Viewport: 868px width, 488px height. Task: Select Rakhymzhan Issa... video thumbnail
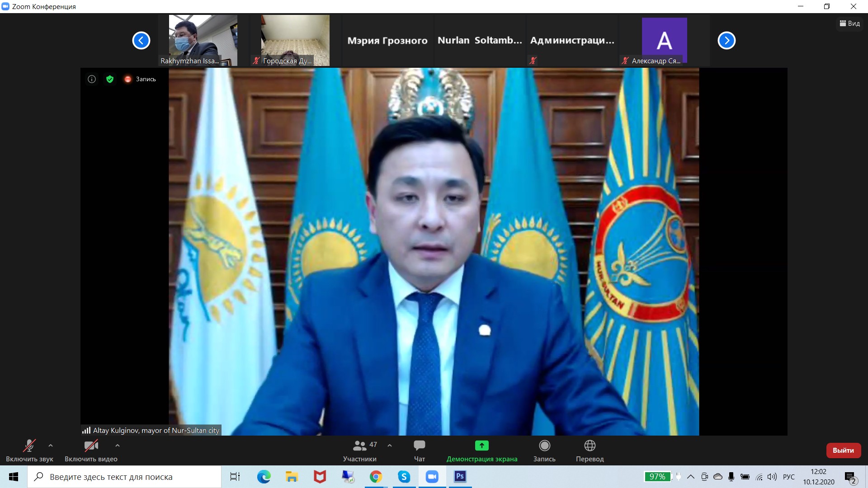coord(203,41)
